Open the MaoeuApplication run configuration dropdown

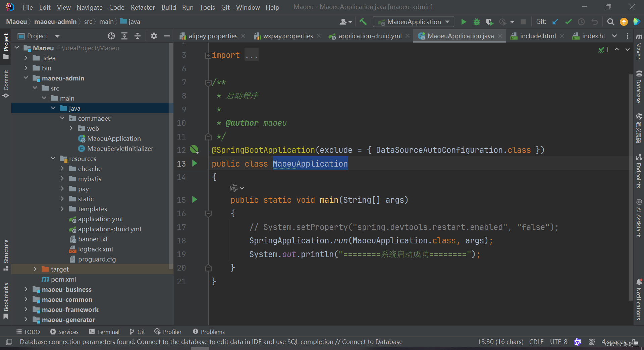coord(414,22)
